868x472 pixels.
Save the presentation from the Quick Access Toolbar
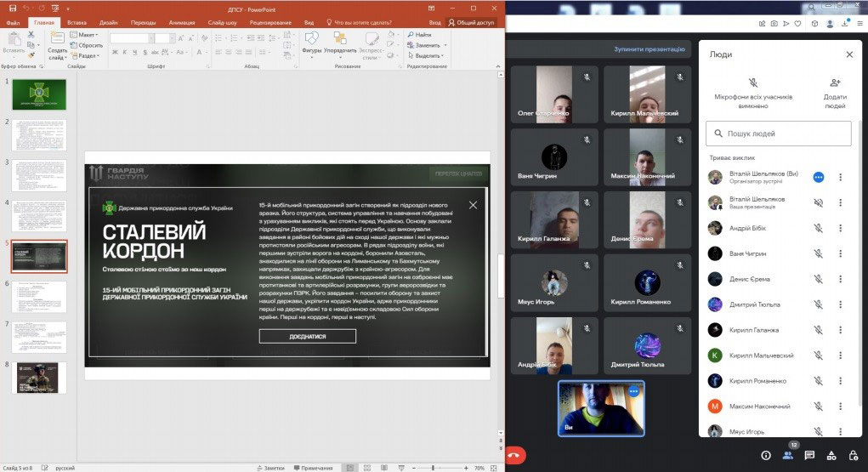coord(12,9)
